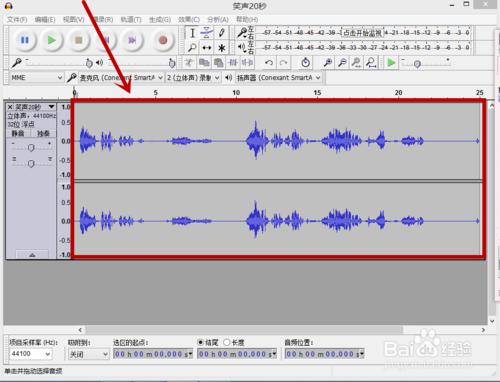
Task: Click the Undo arrow icon
Action: (269, 63)
